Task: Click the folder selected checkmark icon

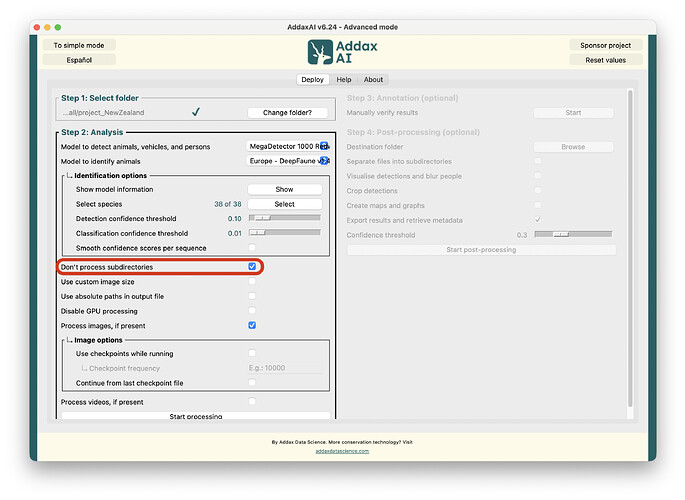Action: coord(196,112)
